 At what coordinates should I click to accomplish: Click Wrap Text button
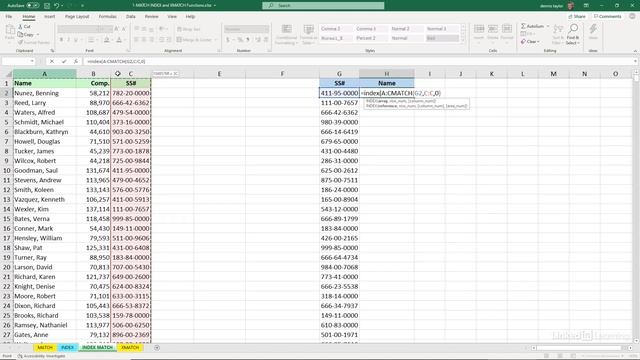[189, 29]
